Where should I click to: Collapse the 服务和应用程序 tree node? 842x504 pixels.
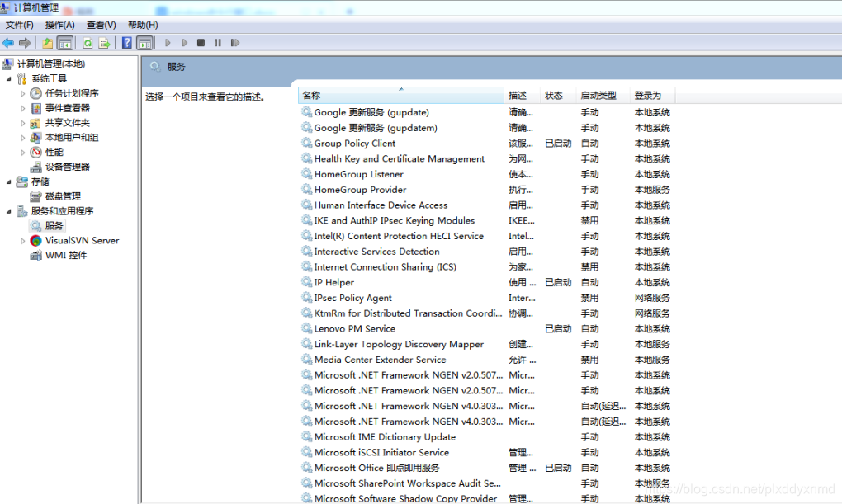[x=8, y=211]
